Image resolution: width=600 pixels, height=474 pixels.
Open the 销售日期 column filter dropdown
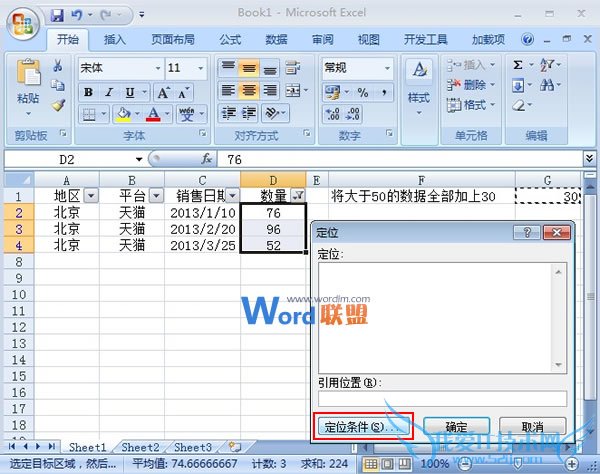pos(232,196)
